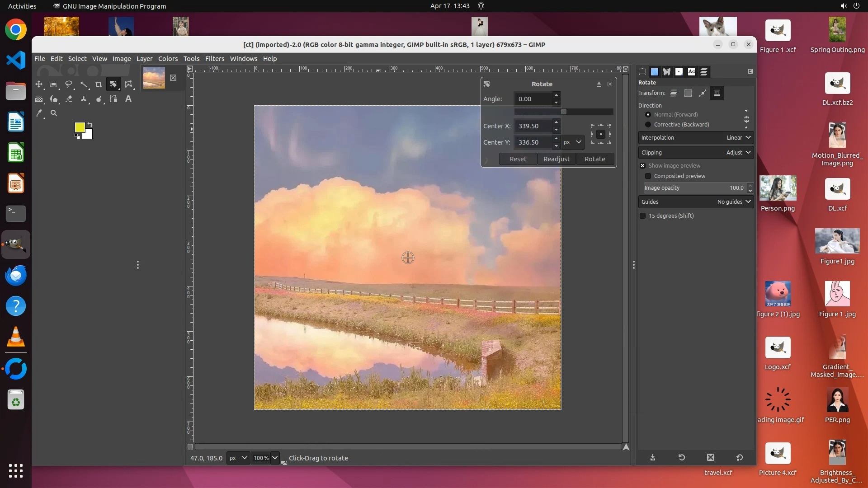Open the Filters menu

point(214,59)
